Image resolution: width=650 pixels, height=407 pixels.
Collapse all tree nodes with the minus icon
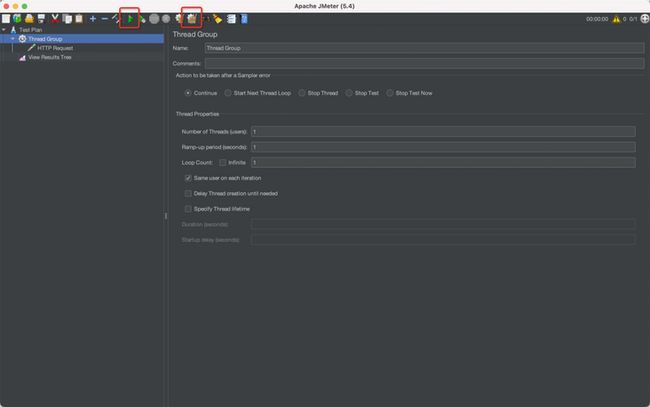(x=104, y=19)
